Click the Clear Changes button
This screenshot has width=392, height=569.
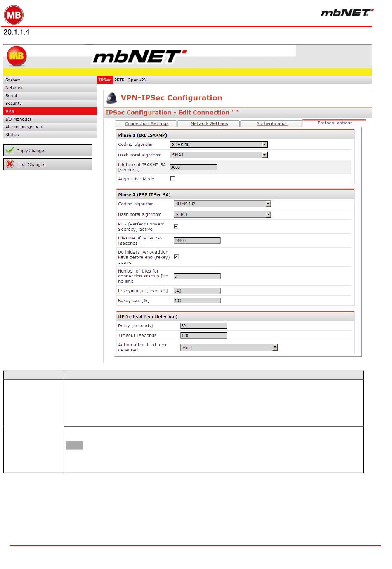(x=48, y=164)
